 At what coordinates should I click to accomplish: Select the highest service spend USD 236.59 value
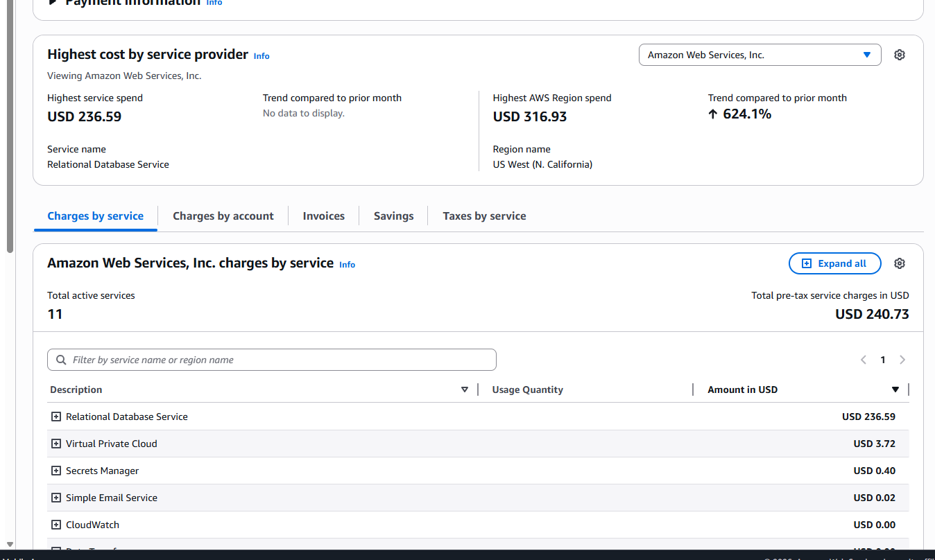(84, 116)
